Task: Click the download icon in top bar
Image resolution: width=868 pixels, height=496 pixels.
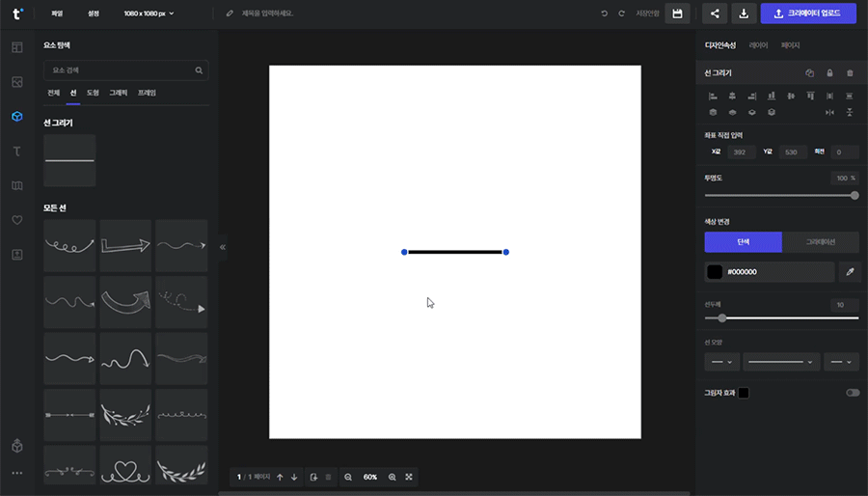Action: 744,14
